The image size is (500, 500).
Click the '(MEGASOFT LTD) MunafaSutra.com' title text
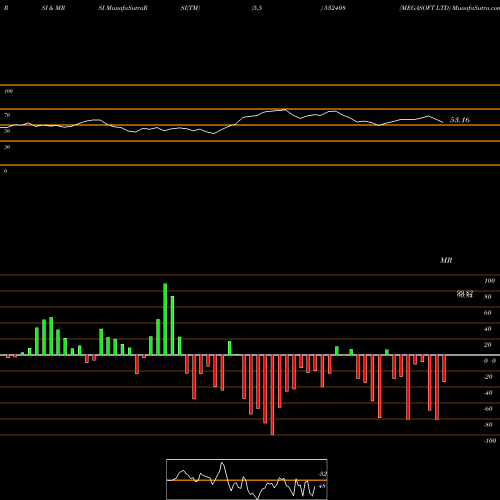(x=450, y=8)
